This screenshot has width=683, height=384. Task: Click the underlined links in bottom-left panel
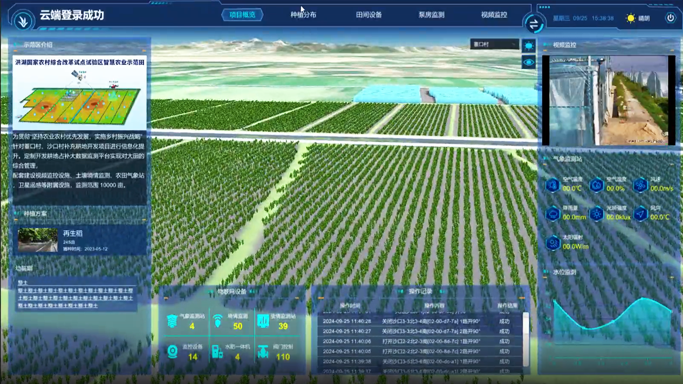[x=75, y=298]
